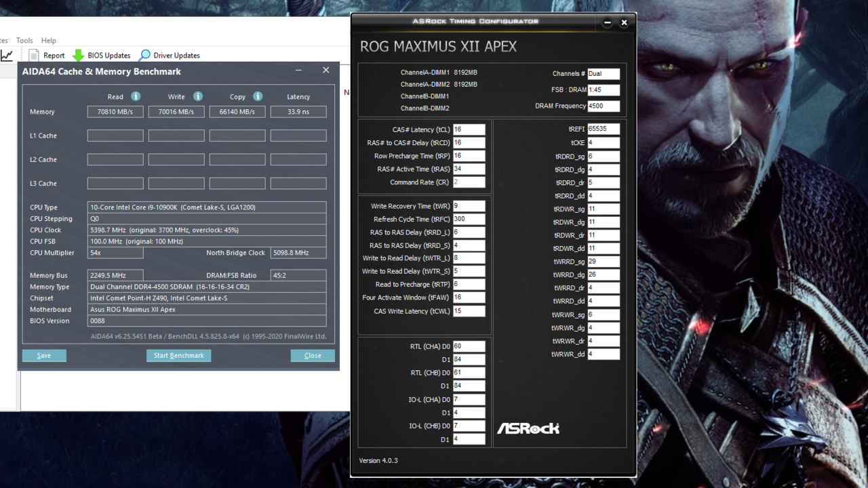Click the tWRRD_dg field showing 26
Viewport: 868px width, 488px height.
point(604,275)
